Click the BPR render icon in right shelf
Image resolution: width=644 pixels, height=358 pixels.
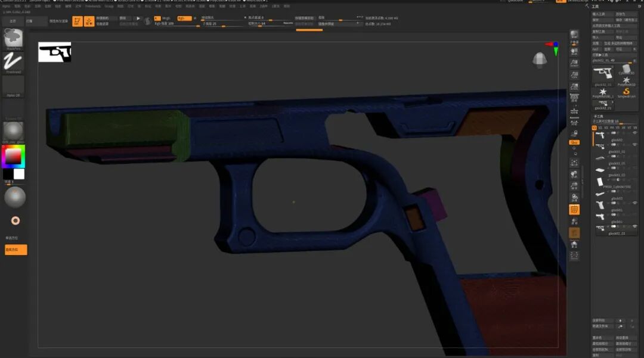pos(574,35)
